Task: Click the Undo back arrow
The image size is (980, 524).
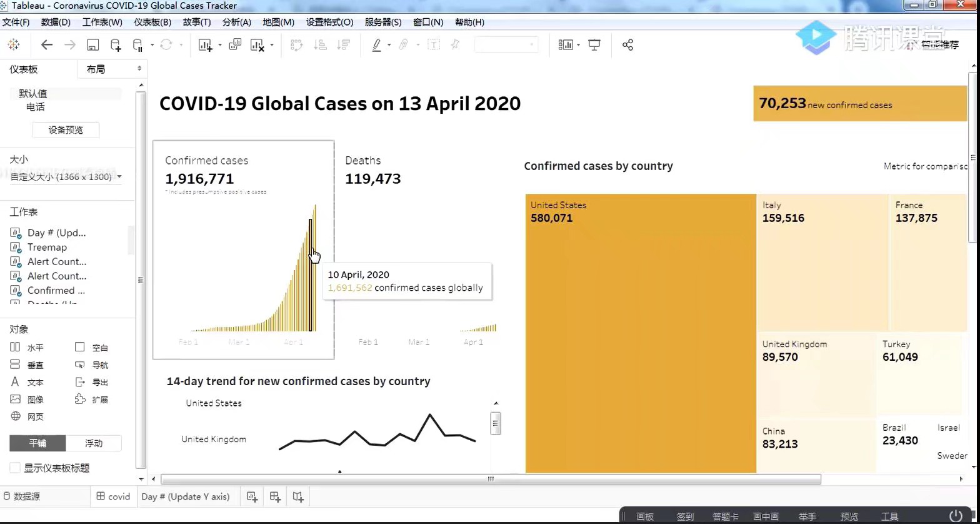Action: (x=47, y=45)
